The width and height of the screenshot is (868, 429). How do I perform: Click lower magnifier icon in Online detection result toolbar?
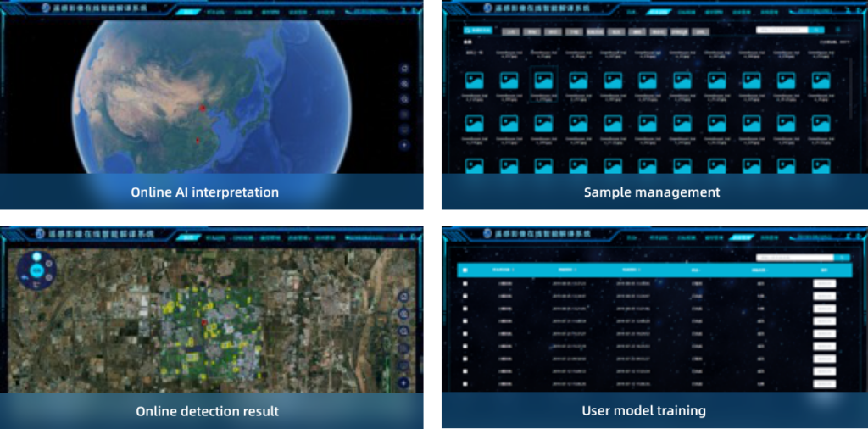point(403,331)
